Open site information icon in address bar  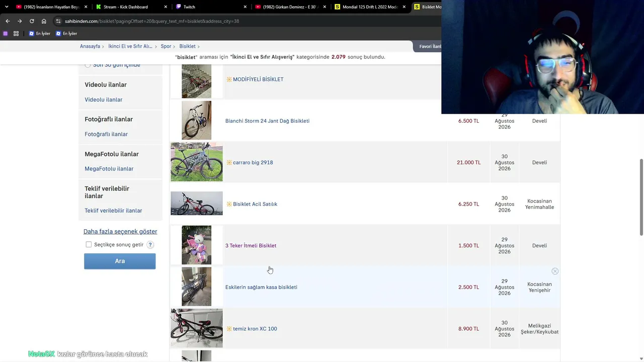click(58, 21)
